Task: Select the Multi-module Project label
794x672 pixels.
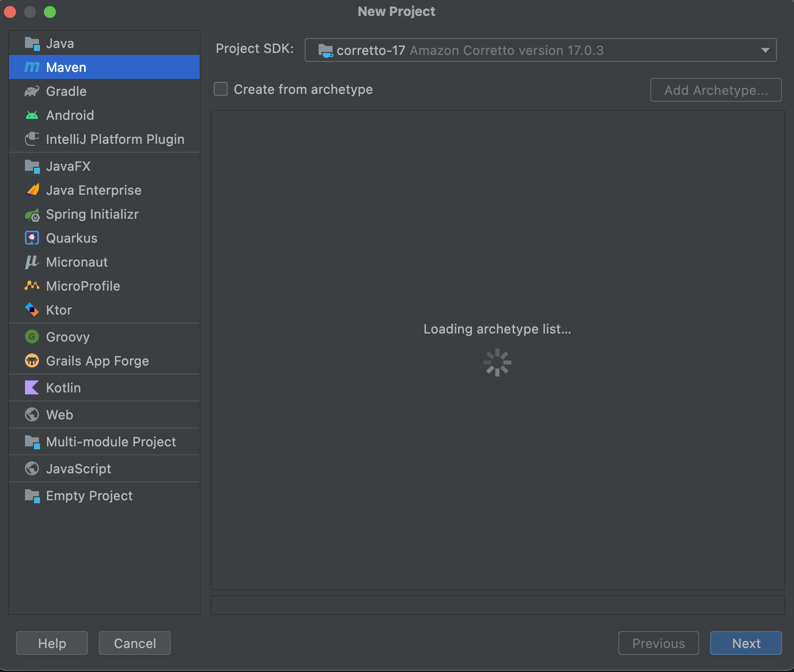Action: (x=111, y=442)
